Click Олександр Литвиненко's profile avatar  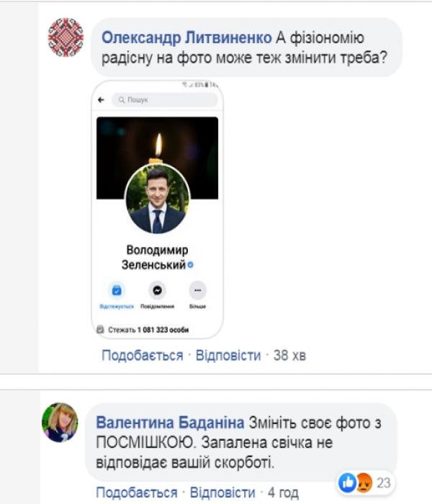pyautogui.click(x=66, y=37)
